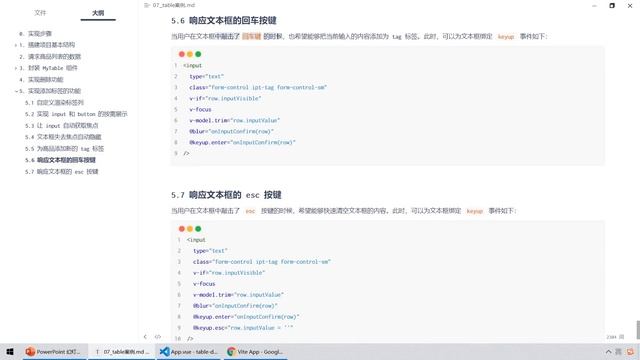
Task: Switch to Chrome Vite App taskbar window
Action: tap(255, 351)
